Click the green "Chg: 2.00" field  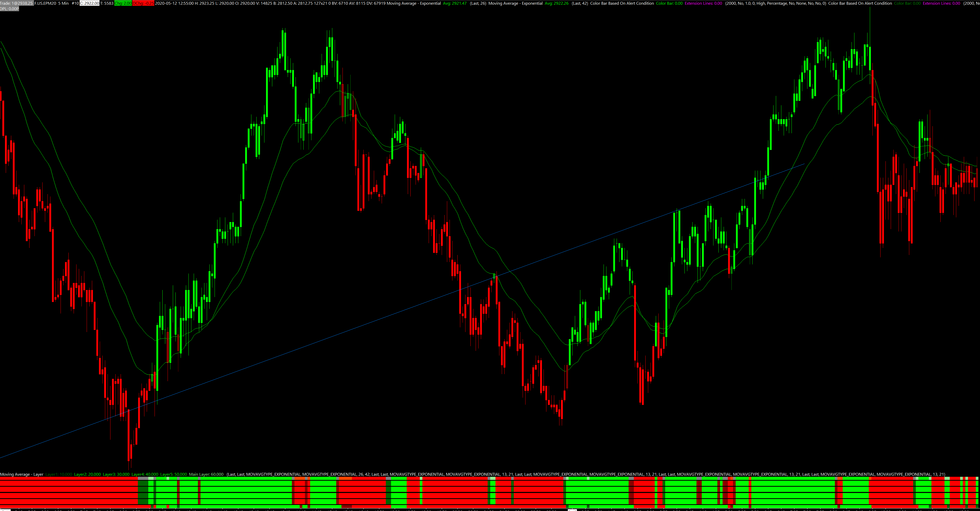click(123, 3)
